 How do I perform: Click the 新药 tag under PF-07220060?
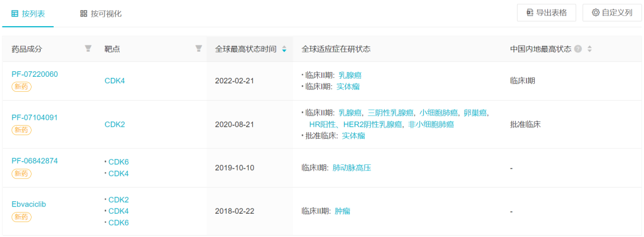point(21,87)
